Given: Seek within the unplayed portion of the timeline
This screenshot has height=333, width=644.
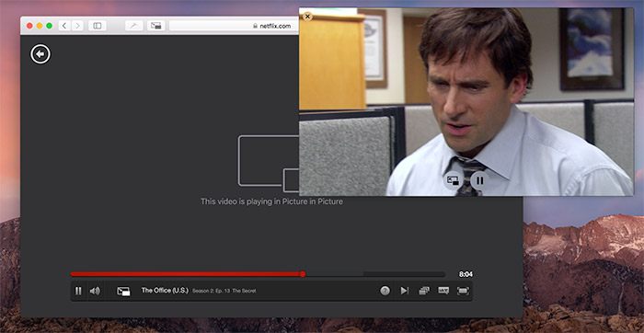Looking at the screenshot, I should 375,274.
